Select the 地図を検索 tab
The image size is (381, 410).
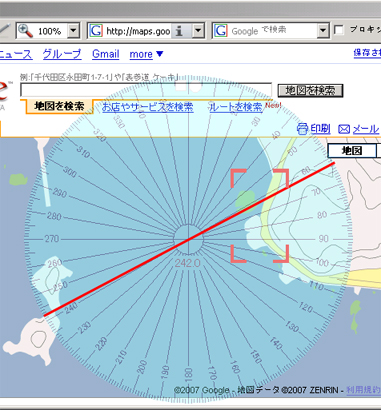(x=59, y=106)
